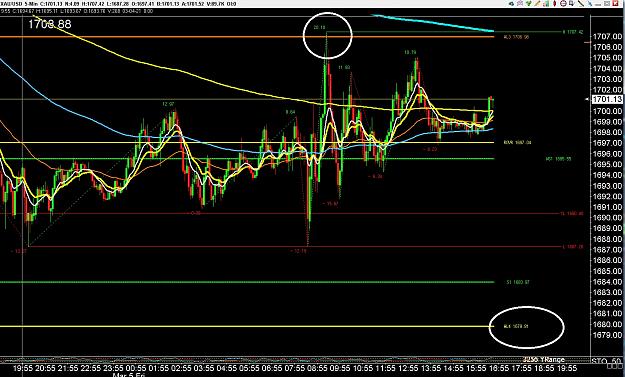
Task: Click the 1695.00 price axis label
Action: tap(607, 164)
